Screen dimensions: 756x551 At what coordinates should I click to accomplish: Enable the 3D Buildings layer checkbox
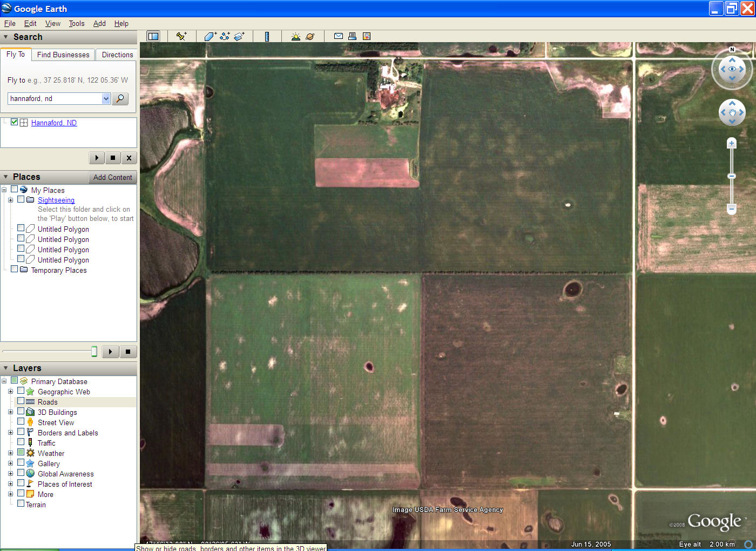click(x=21, y=412)
